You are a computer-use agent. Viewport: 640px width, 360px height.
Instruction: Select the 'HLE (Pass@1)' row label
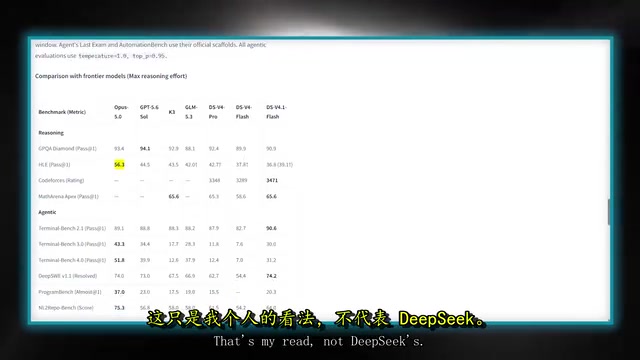[54, 164]
